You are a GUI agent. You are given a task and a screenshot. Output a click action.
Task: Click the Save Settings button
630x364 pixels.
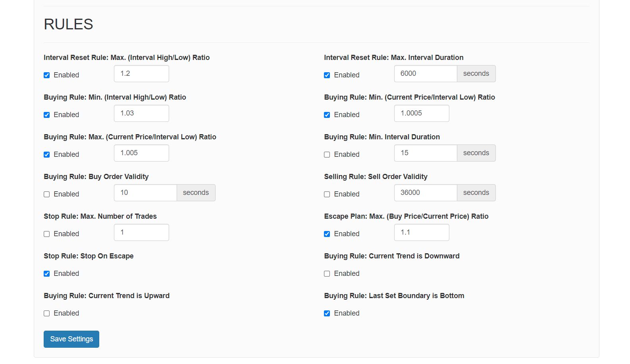coord(71,339)
